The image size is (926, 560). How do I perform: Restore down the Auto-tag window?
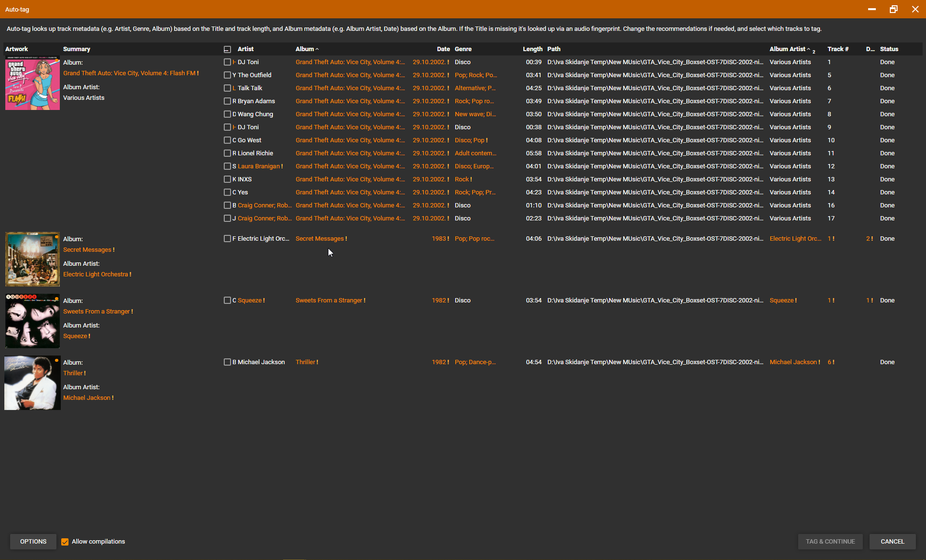[893, 9]
